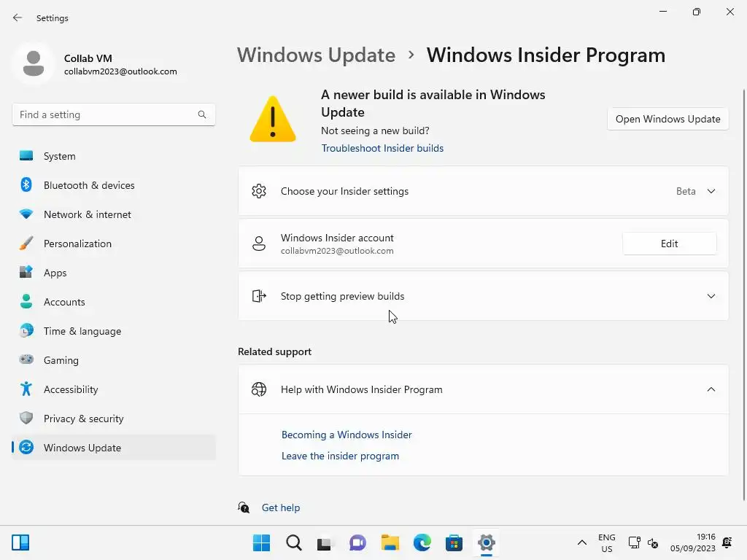Open the Apps settings category
747x560 pixels.
coord(113,273)
